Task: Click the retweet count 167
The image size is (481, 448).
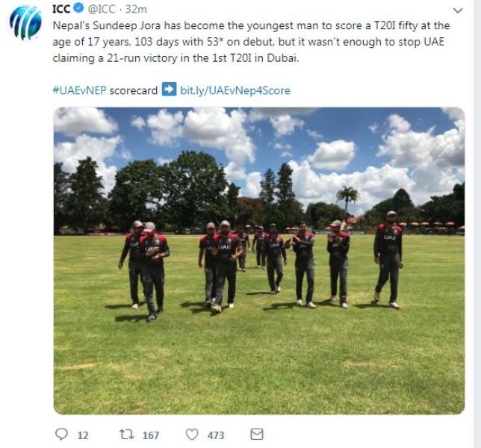Action: click(151, 435)
